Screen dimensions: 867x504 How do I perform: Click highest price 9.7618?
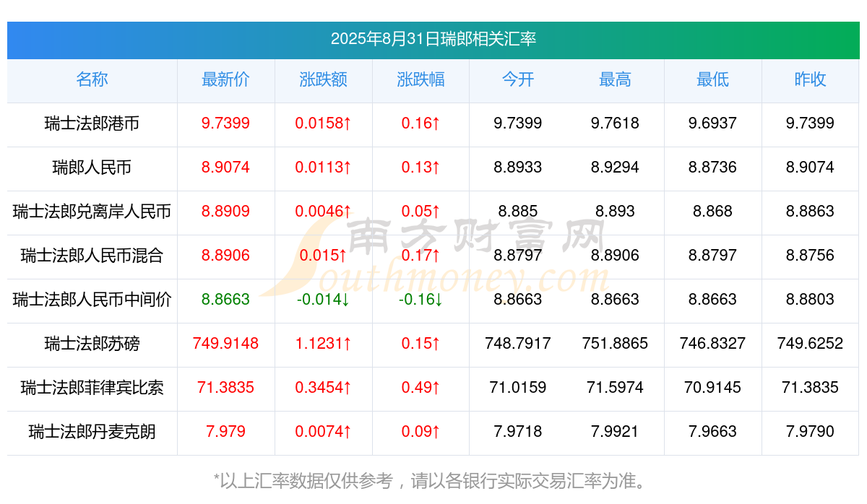[x=615, y=123]
